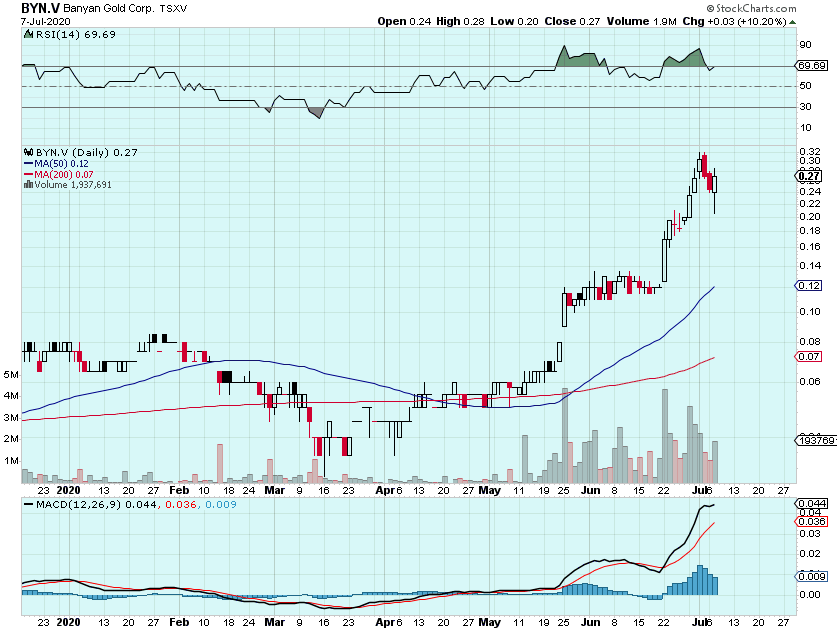The image size is (838, 628).
Task: Click the blue 0.009 value in MACD legend
Action: coord(221,505)
